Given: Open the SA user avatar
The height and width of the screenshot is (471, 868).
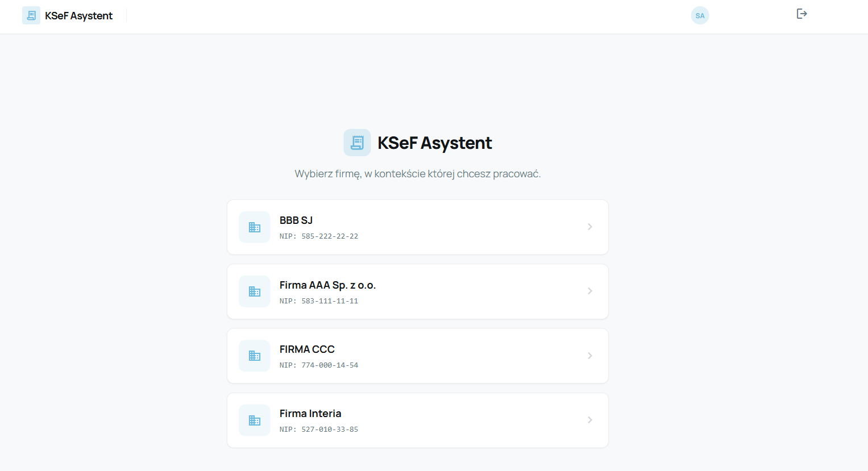Looking at the screenshot, I should point(700,15).
